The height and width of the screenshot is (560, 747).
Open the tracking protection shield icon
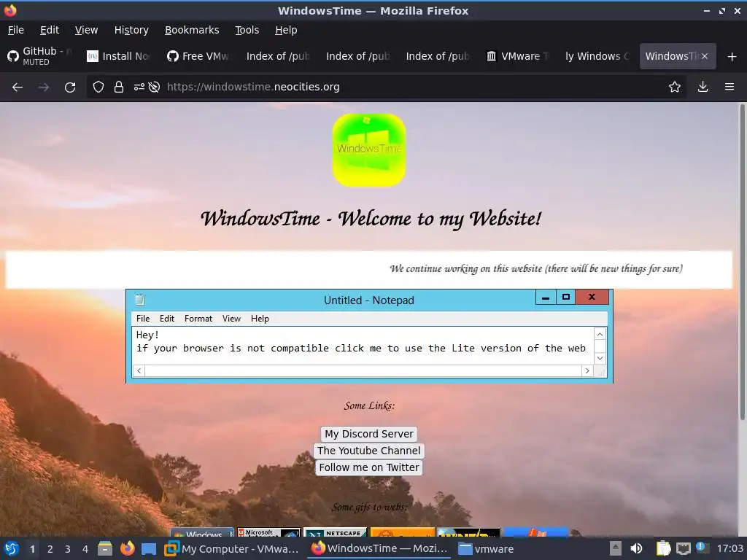coord(98,87)
